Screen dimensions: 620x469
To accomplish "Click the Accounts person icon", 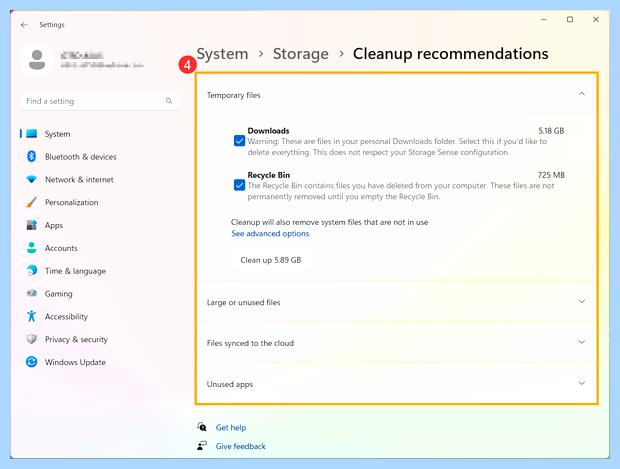I will (32, 248).
